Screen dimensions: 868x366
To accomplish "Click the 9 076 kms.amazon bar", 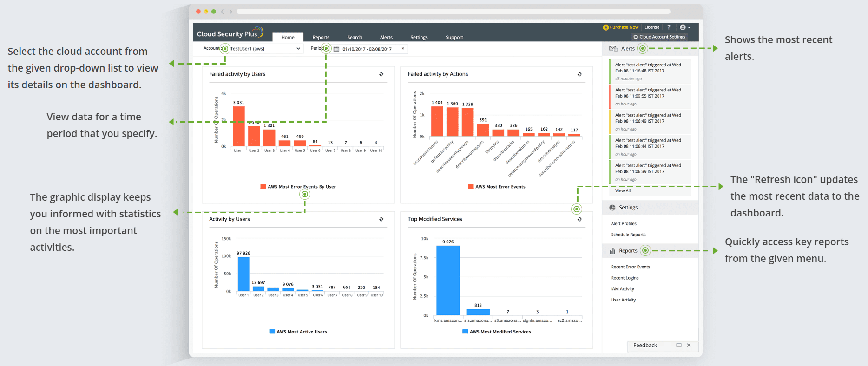I will coord(448,281).
